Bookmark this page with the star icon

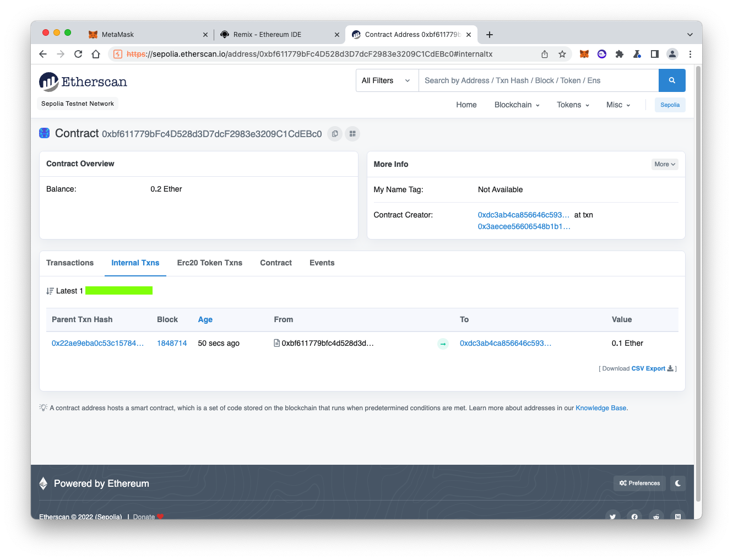click(562, 54)
